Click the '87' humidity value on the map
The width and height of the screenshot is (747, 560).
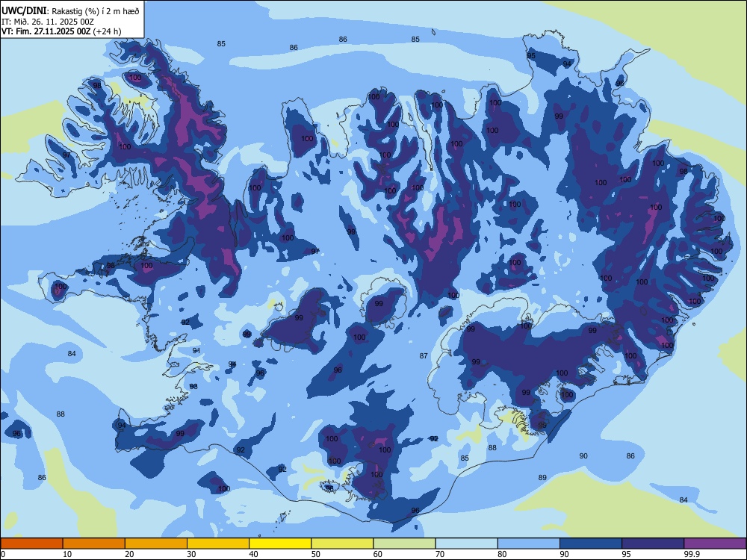coord(424,355)
